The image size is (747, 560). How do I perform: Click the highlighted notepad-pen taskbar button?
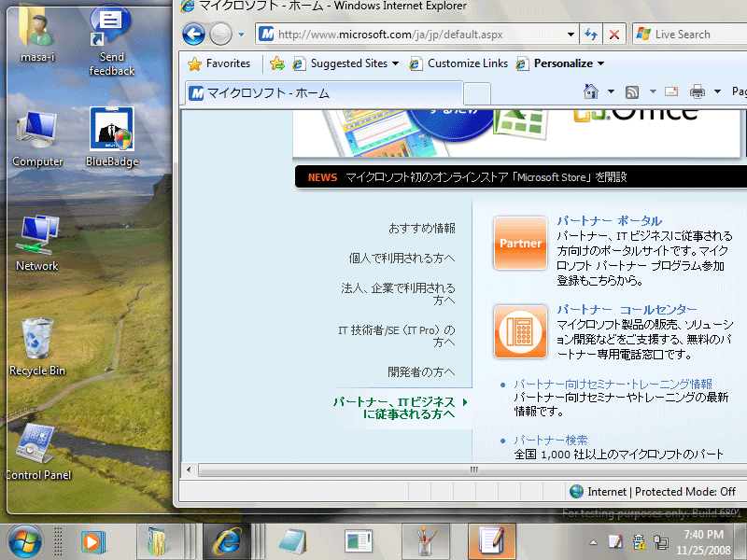click(x=492, y=542)
